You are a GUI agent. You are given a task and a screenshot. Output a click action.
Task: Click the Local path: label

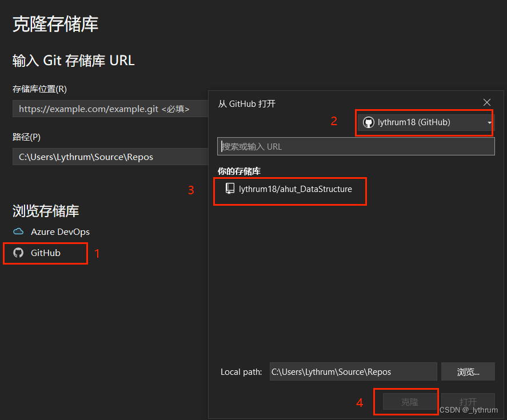(241, 372)
